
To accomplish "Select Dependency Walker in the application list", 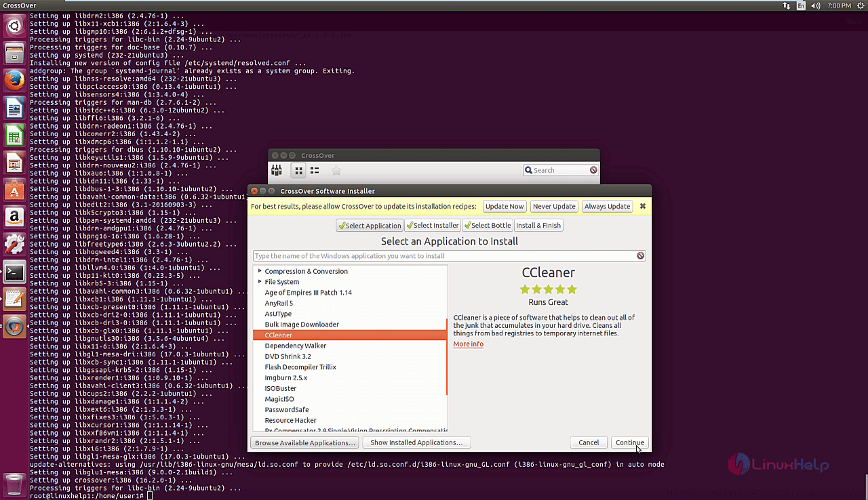I will tap(295, 346).
